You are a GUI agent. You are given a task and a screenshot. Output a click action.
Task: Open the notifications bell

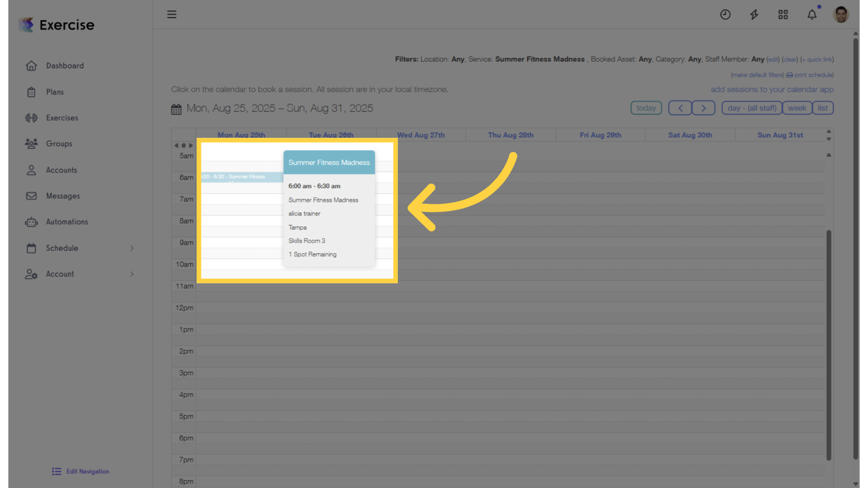[x=812, y=15]
